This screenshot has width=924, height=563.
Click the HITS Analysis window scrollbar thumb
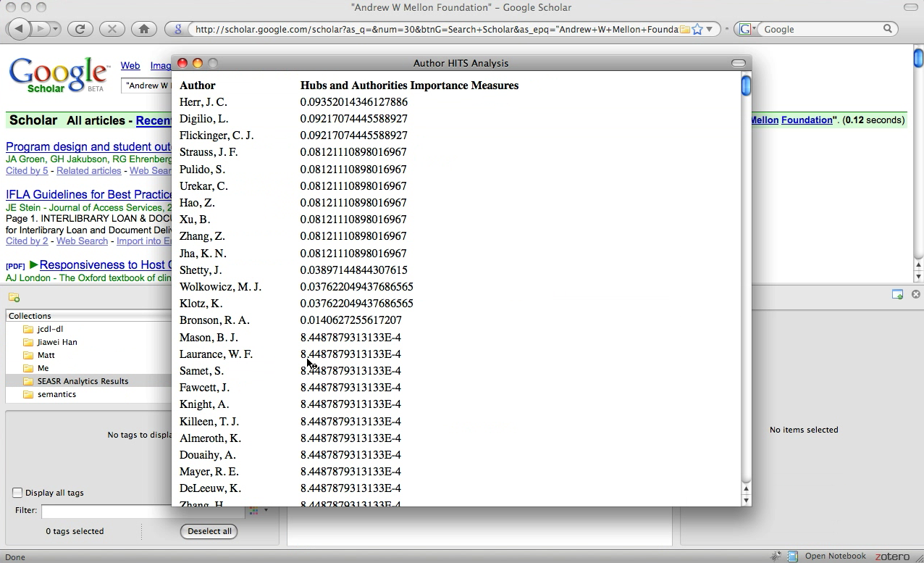[x=746, y=86]
